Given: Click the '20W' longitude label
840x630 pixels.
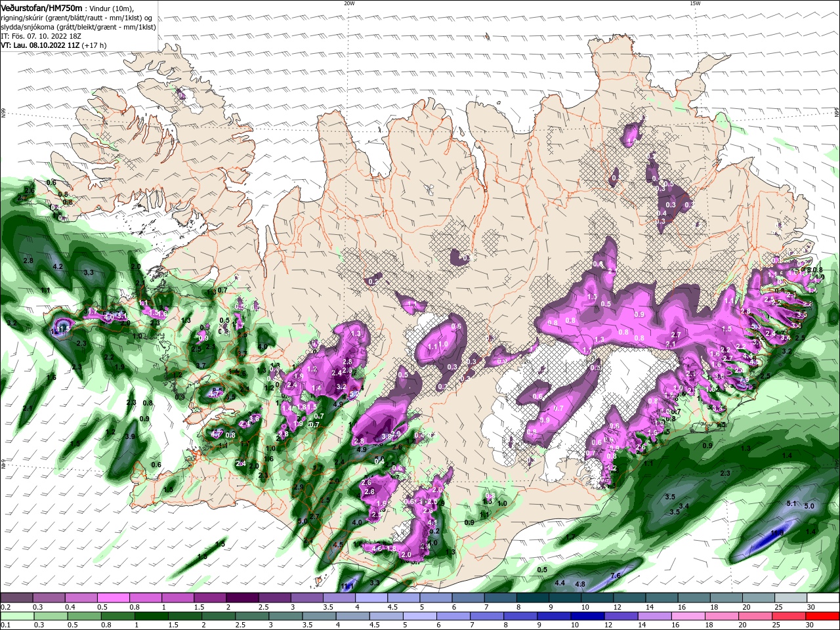Looking at the screenshot, I should click(349, 3).
